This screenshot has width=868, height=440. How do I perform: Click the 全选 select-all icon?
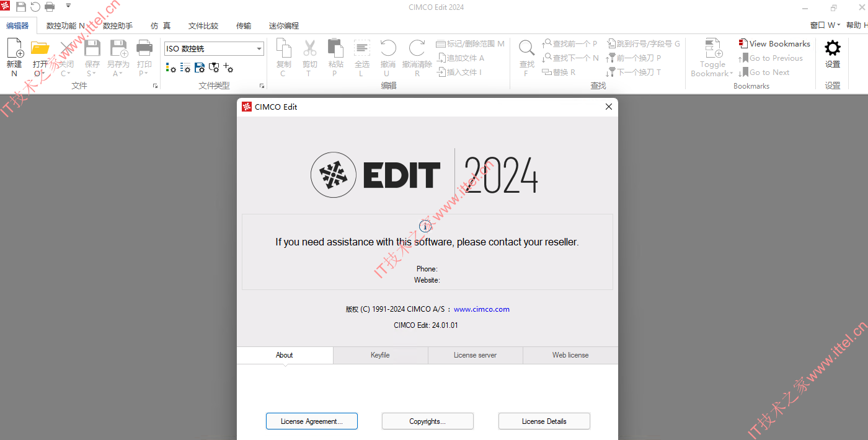pos(362,48)
